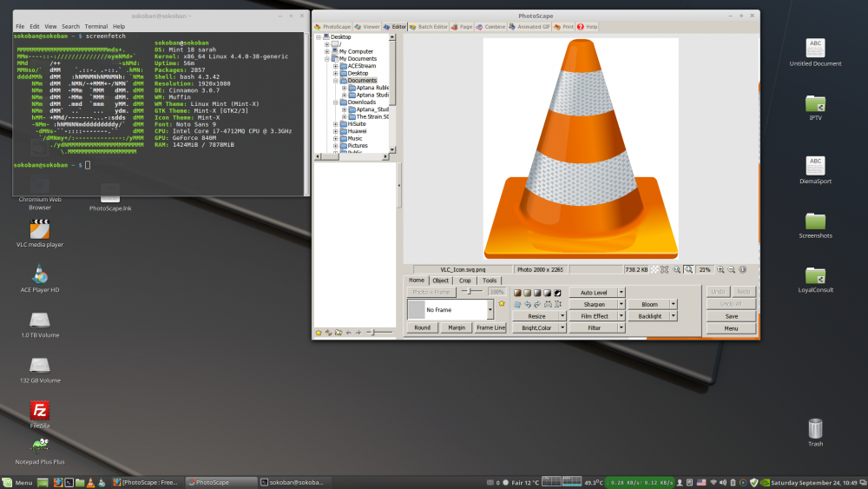
Task: Click the zoom out magnifier icon
Action: [731, 270]
